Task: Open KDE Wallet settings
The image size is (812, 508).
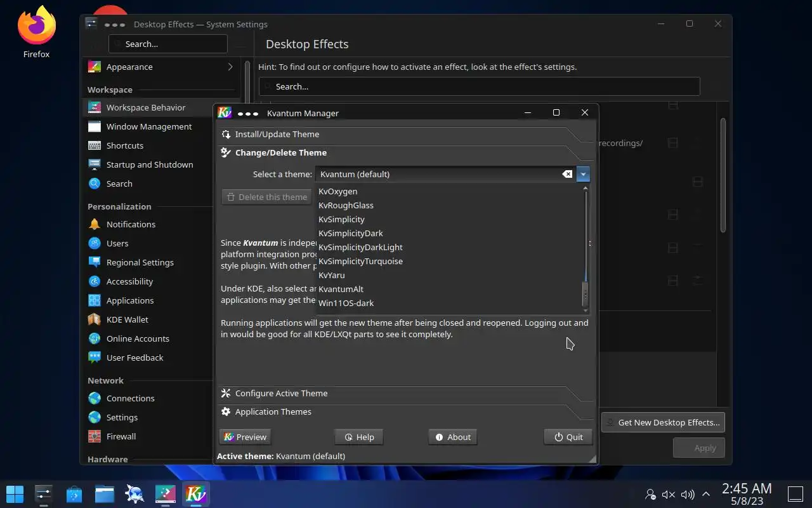Action: tap(148, 319)
